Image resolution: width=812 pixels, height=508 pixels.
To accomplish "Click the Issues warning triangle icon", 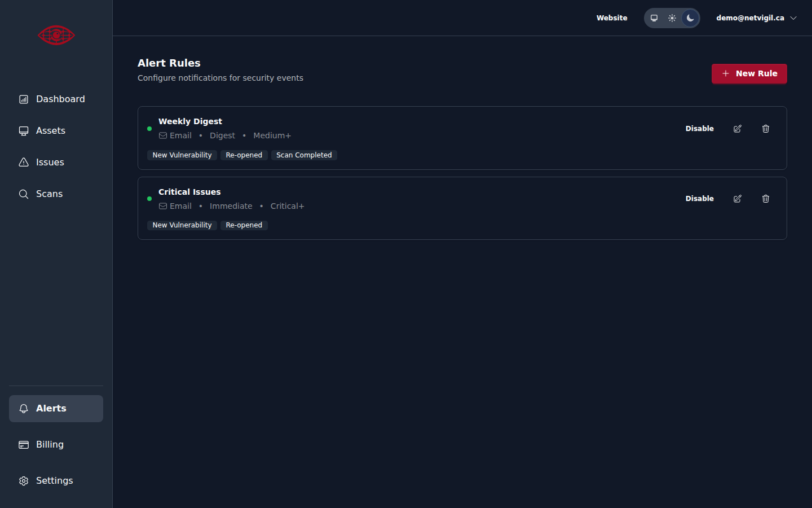I will pyautogui.click(x=24, y=163).
